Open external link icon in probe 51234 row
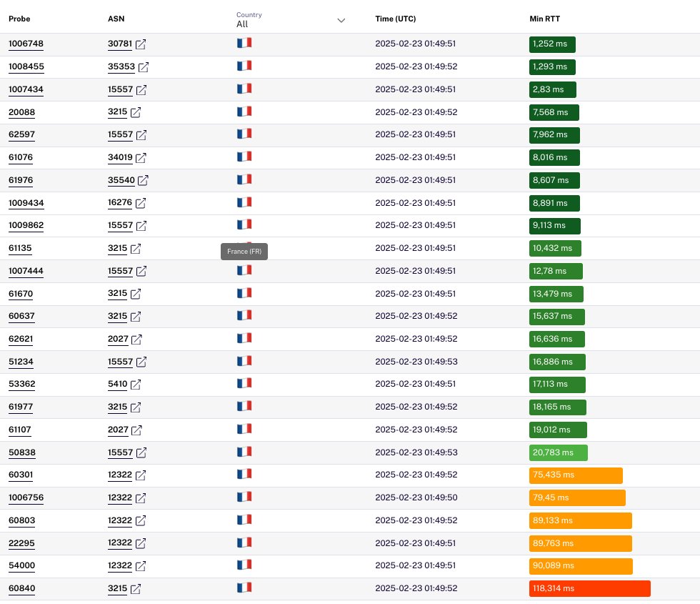Image resolution: width=700 pixels, height=604 pixels. (x=141, y=362)
